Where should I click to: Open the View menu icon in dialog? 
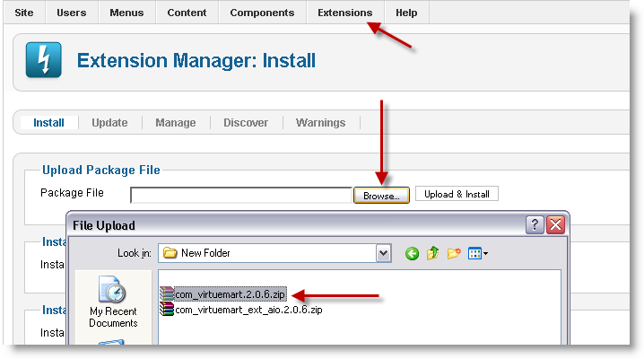tap(477, 253)
